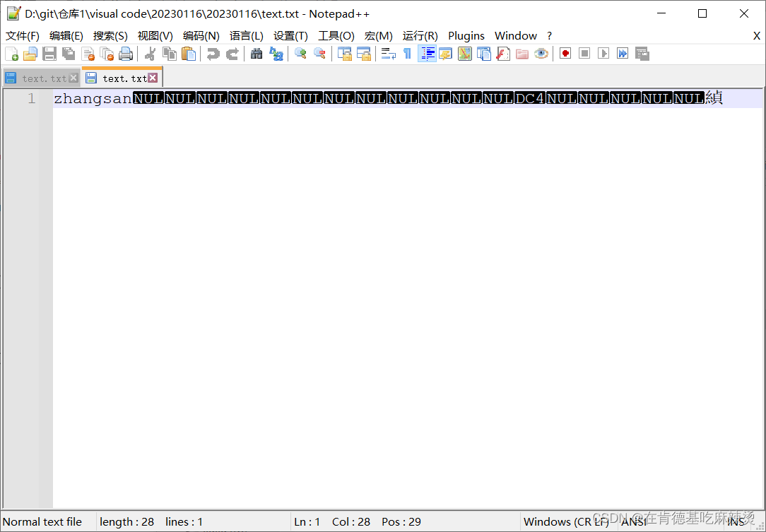Open the 语言(L) menu
The height and width of the screenshot is (532, 766).
[x=246, y=35]
